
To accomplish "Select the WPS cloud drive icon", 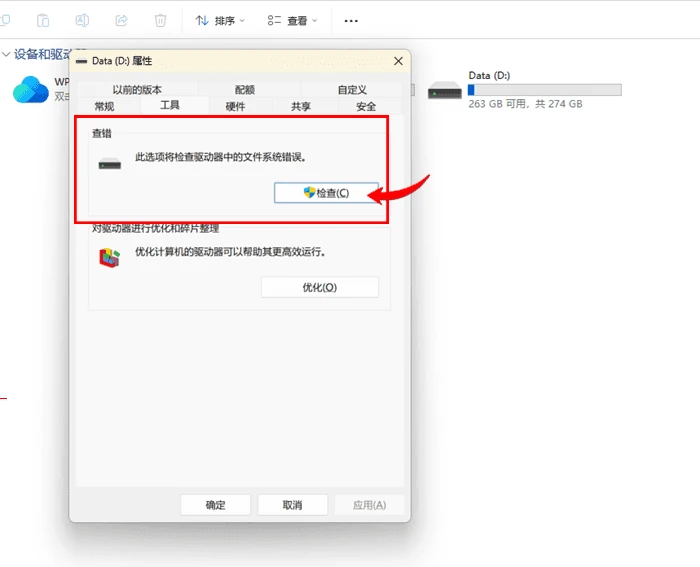I will coord(30,90).
